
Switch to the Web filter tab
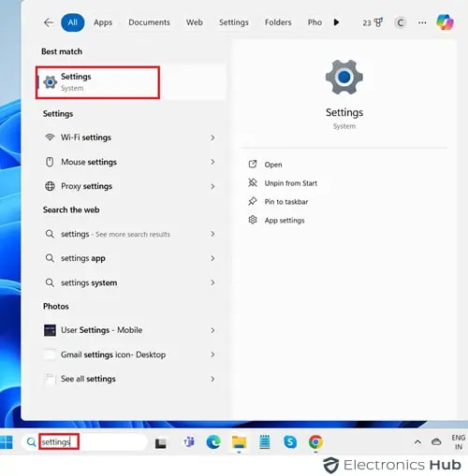tap(195, 22)
